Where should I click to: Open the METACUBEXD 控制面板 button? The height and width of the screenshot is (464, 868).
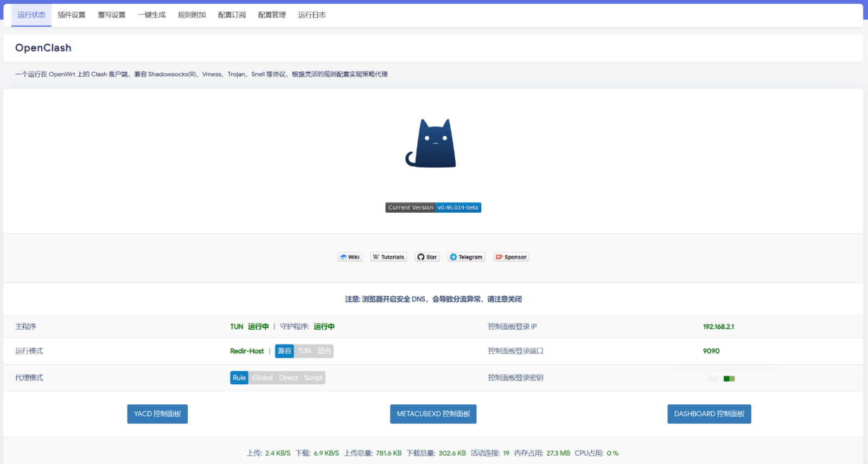coord(433,414)
